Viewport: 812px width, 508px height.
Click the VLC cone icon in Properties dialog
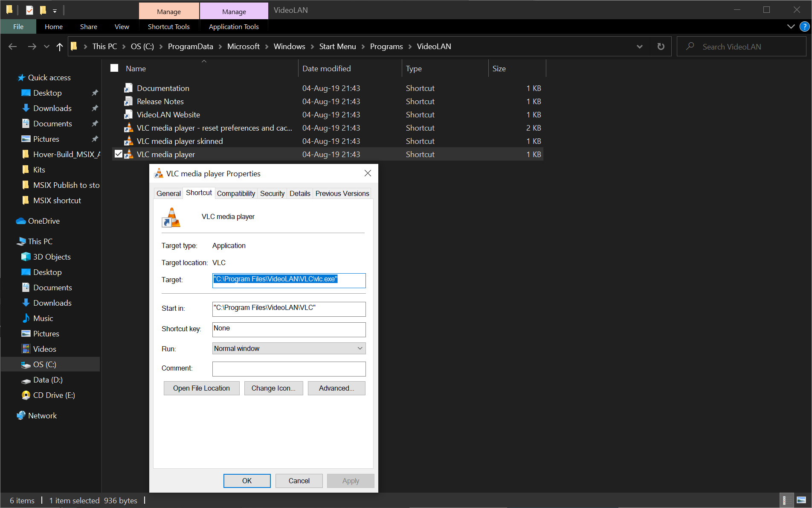(x=171, y=217)
